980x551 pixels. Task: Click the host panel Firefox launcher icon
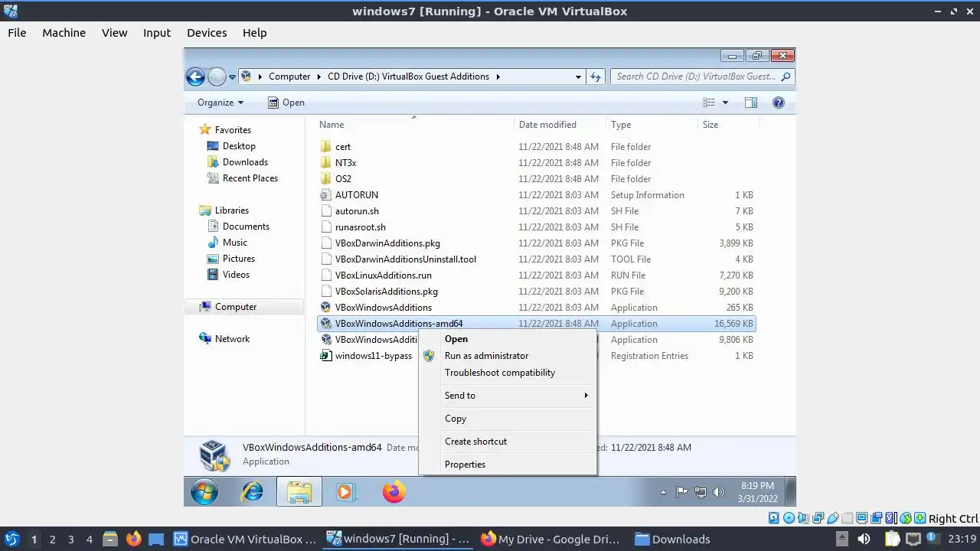click(133, 539)
